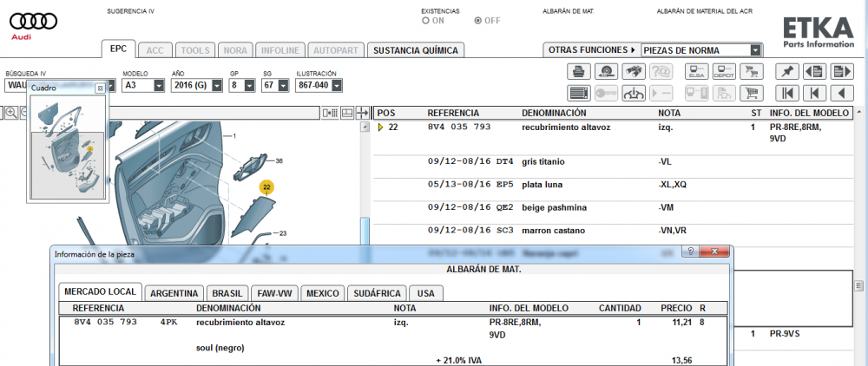Open the ELSA workstation icon
868x366 pixels.
(x=695, y=72)
